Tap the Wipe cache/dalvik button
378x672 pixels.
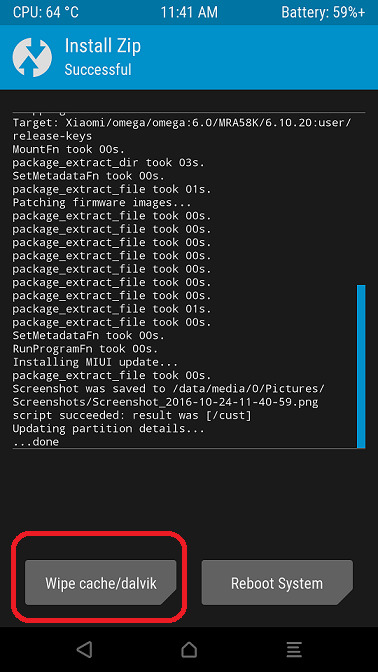[x=101, y=583]
